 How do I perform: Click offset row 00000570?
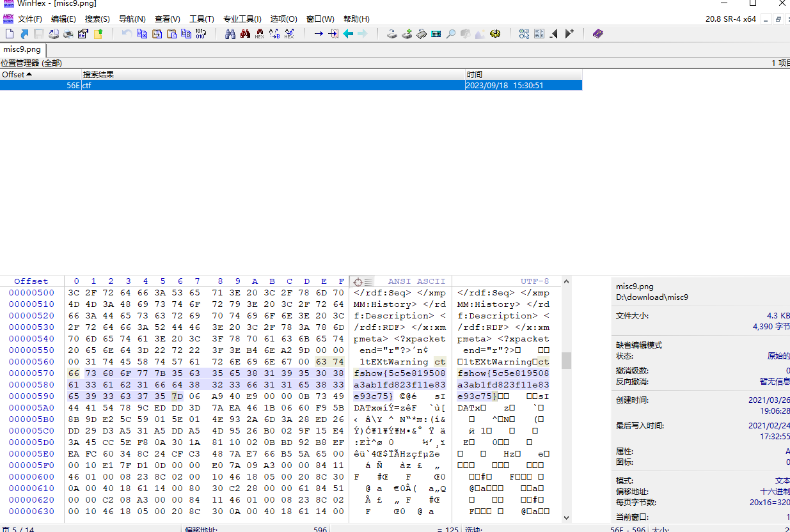tap(31, 373)
